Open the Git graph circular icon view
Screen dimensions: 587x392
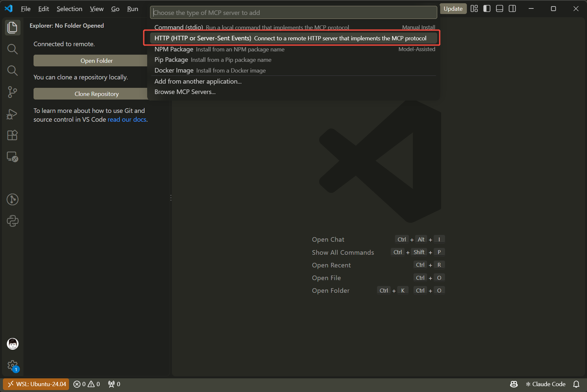(x=12, y=199)
